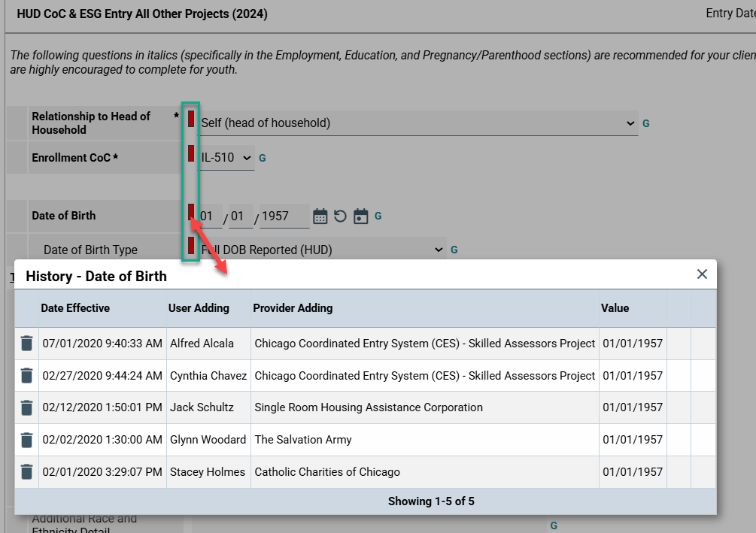Delete the Stacey Holmes history entry
This screenshot has width=756, height=533.
coord(26,472)
